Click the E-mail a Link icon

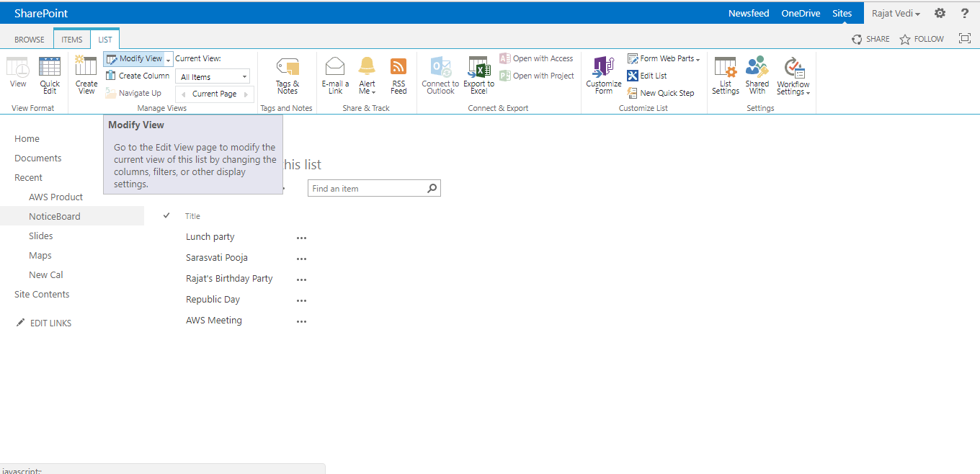click(x=334, y=75)
